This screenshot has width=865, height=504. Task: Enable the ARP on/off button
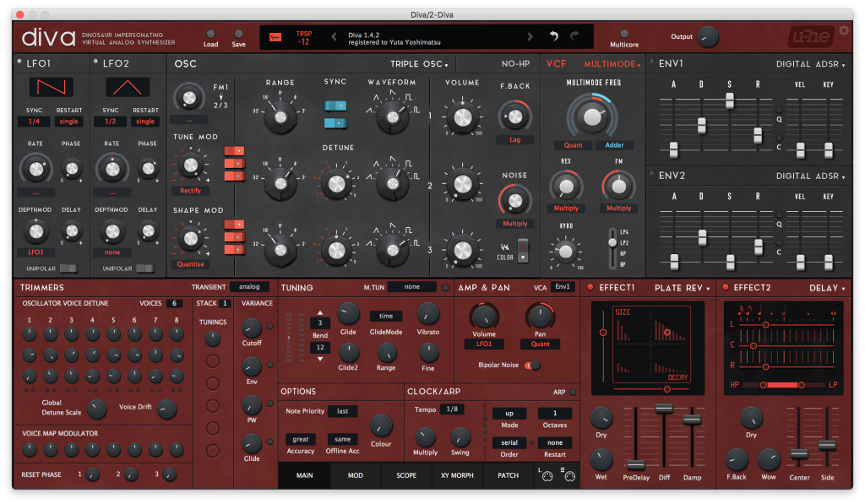[x=572, y=392]
